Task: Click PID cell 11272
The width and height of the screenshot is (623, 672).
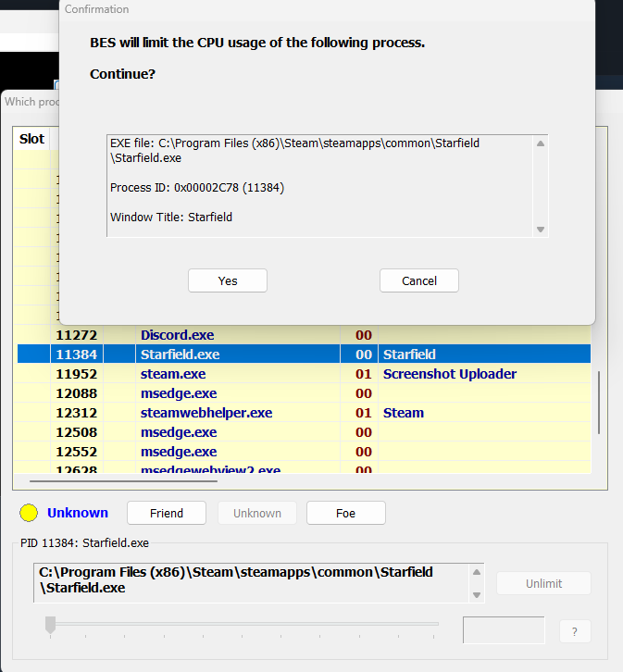Action: tap(77, 335)
